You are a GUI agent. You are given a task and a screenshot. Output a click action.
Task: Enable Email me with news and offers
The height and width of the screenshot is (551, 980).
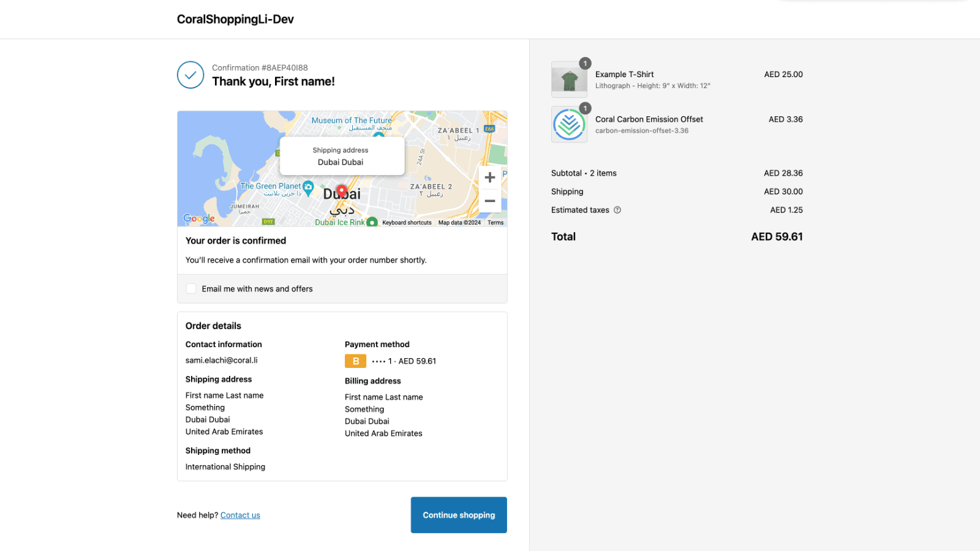click(192, 289)
